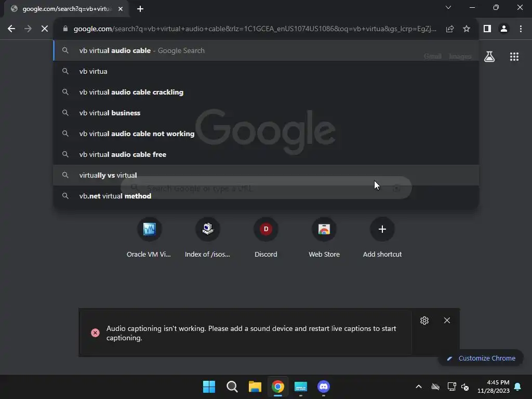532x399 pixels.
Task: Go back to previous page
Action: pyautogui.click(x=11, y=29)
